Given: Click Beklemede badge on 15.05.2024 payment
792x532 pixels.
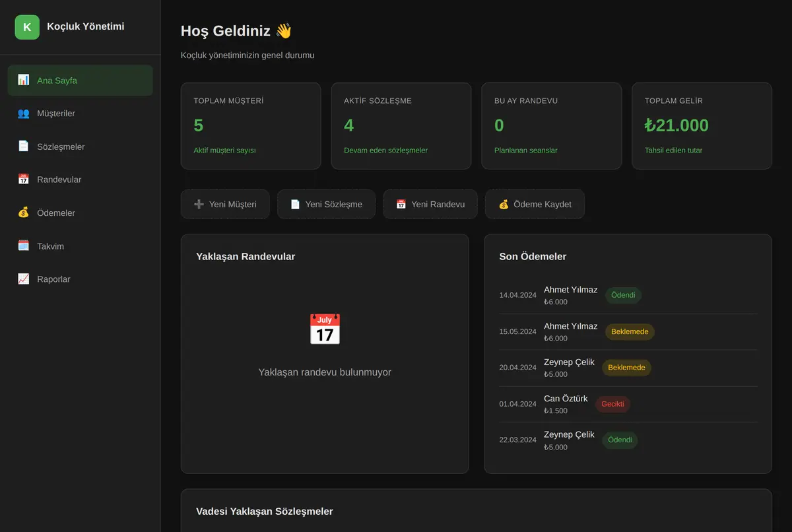Looking at the screenshot, I should [x=630, y=331].
